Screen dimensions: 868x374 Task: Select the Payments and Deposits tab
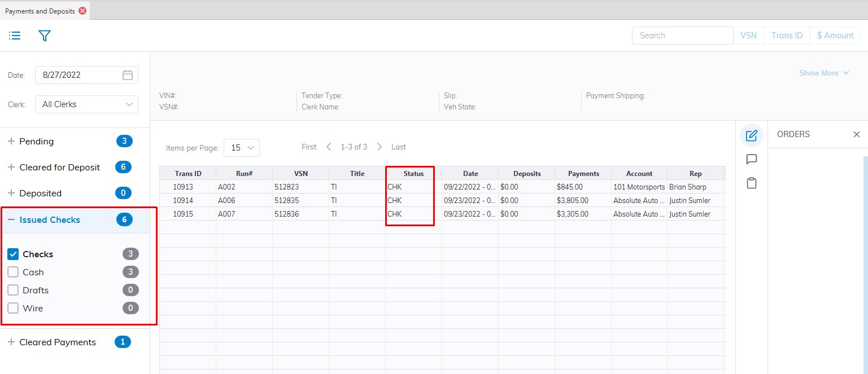coord(40,11)
